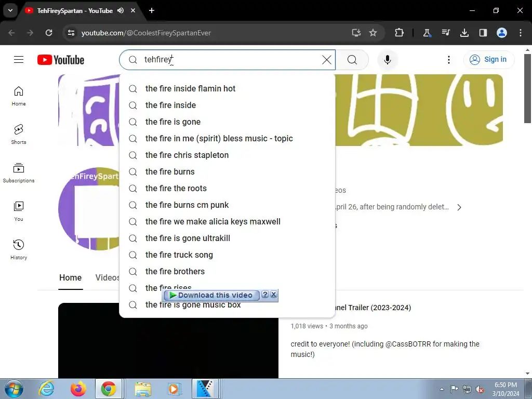Clear the search box with X
Screen dimensions: 532x399
click(326, 60)
